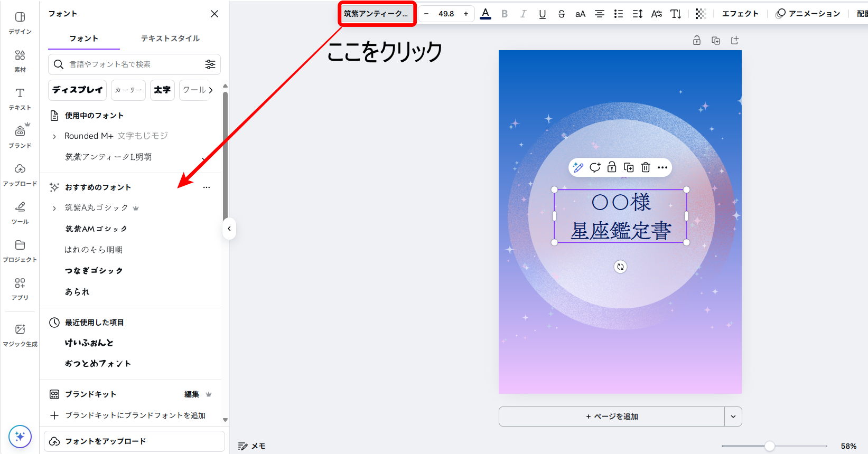Image resolution: width=868 pixels, height=454 pixels.
Task: Toggle underline formatting
Action: coord(542,14)
